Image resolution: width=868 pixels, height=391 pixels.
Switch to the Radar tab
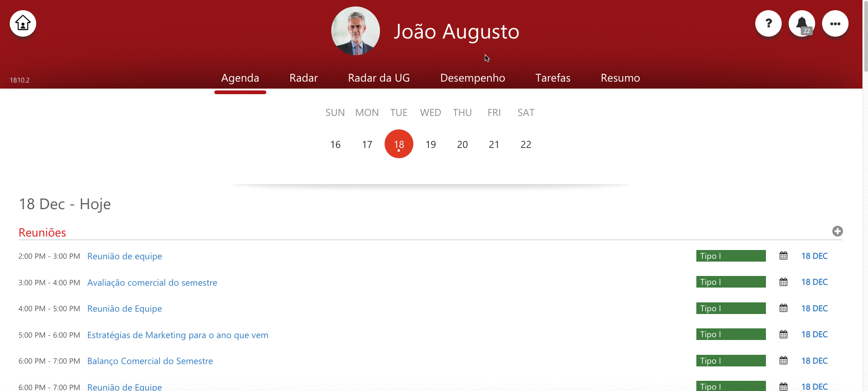303,78
